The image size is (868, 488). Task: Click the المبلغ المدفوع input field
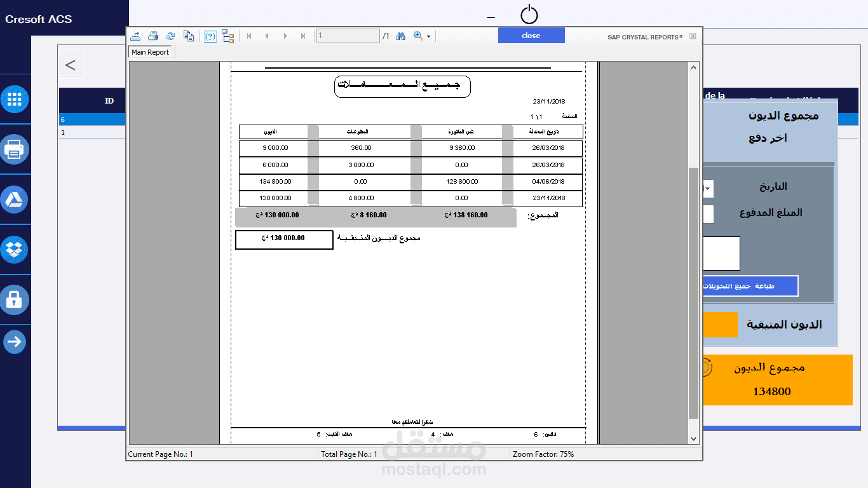[x=708, y=213]
